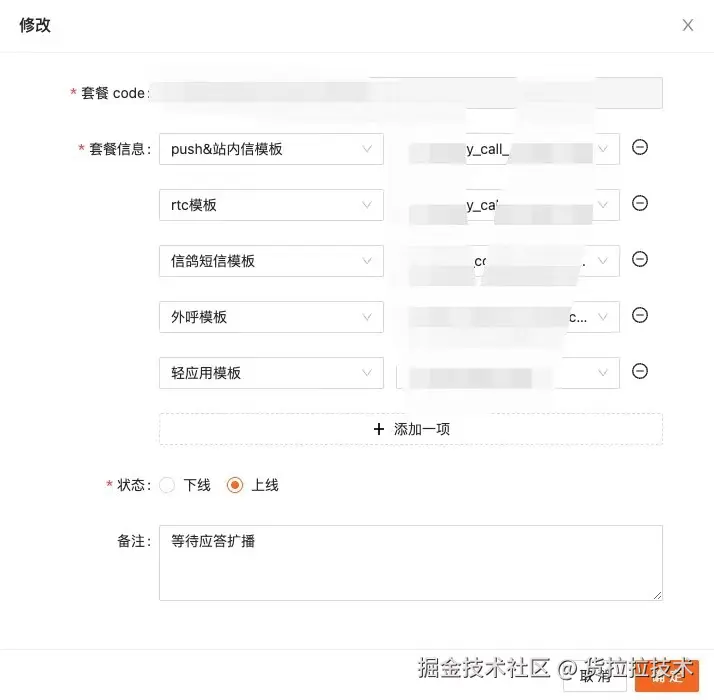Remove the rtc模板 row

(x=640, y=203)
